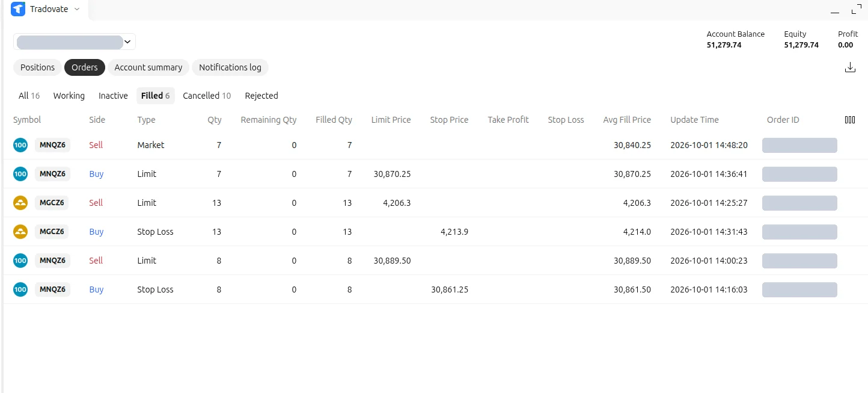
Task: Switch to the Positions tab
Action: tap(37, 67)
